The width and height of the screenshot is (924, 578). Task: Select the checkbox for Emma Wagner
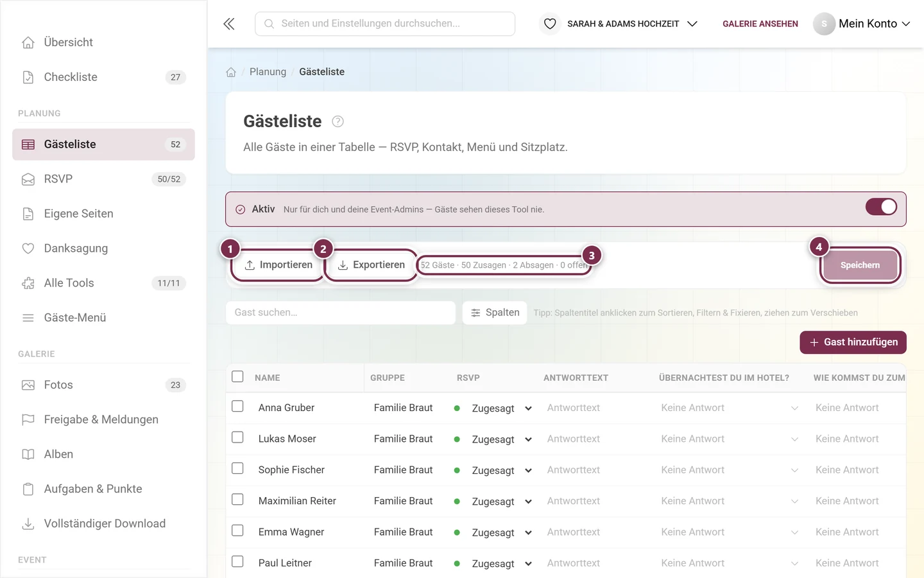click(237, 530)
